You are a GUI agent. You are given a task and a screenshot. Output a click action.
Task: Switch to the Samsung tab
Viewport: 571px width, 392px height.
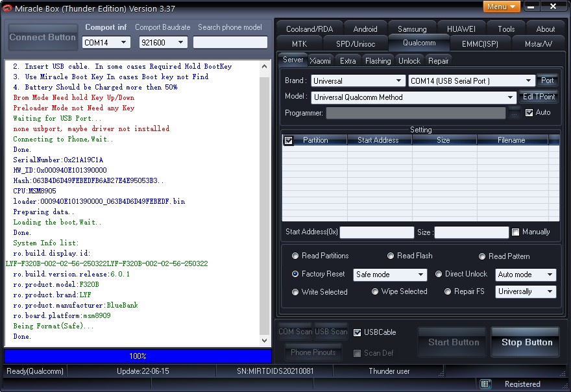(x=412, y=29)
